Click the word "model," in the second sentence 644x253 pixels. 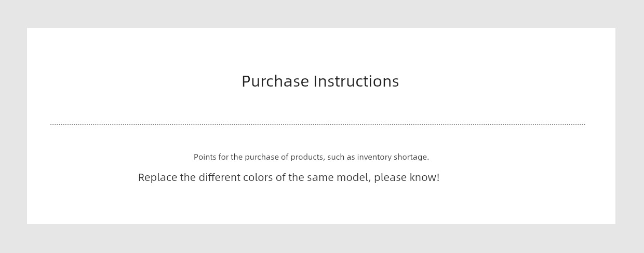coord(354,177)
